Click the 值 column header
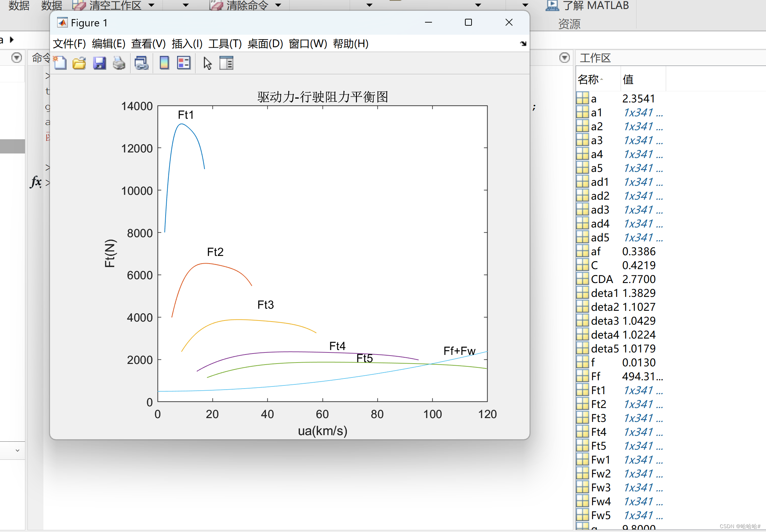 coord(643,80)
